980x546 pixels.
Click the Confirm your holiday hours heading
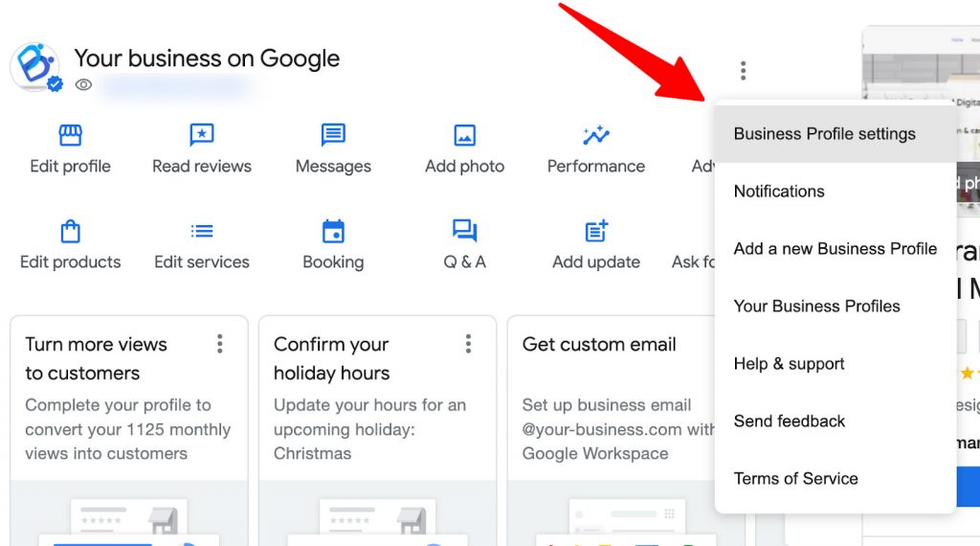pos(332,358)
